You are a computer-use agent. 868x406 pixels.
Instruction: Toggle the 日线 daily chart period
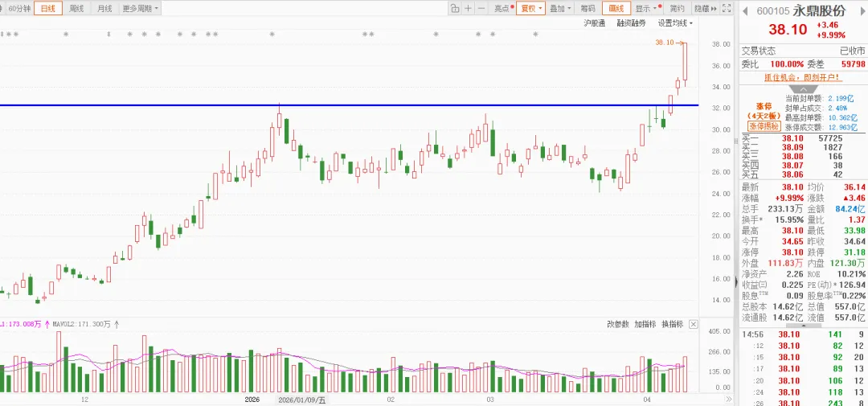point(48,8)
